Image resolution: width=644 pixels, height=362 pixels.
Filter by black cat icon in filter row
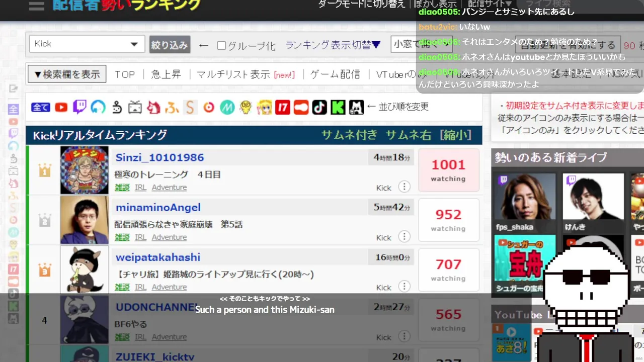click(356, 107)
